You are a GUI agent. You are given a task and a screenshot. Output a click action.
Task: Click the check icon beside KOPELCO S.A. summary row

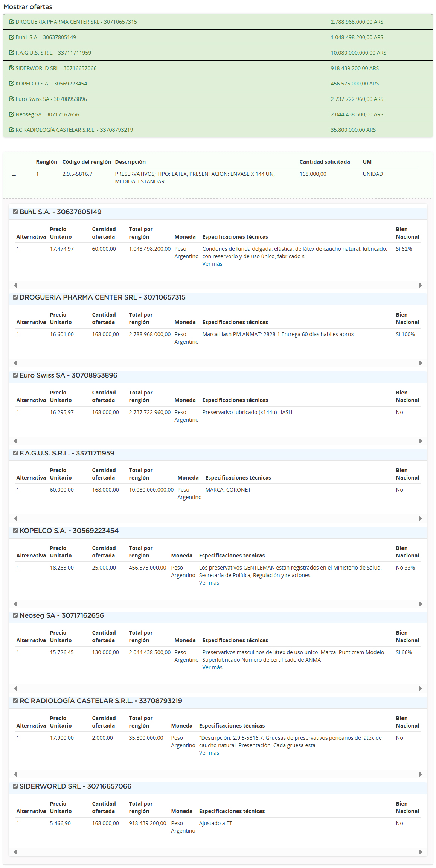coord(11,84)
